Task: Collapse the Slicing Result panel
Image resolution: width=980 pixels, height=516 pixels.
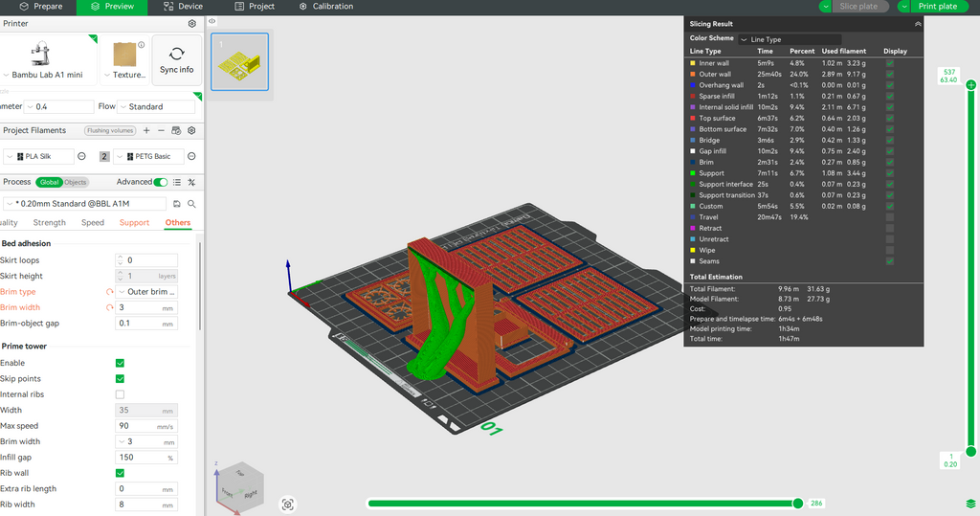Action: coord(918,24)
